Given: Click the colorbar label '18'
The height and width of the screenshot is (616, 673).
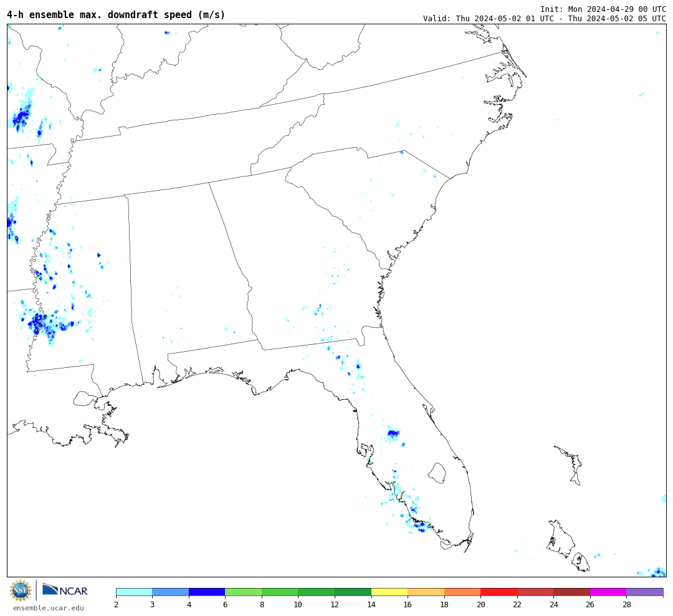Looking at the screenshot, I should [x=444, y=605].
